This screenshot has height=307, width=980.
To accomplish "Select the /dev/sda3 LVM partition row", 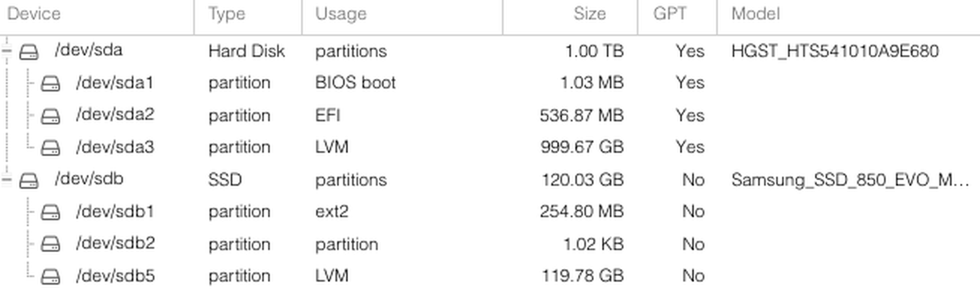I will coord(490,147).
